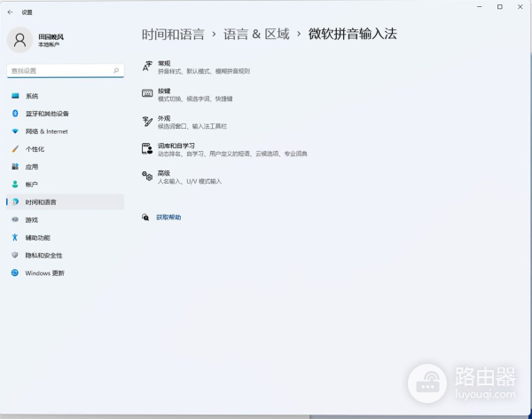Click the 外观 appearance pen icon
Image resolution: width=532 pixels, height=419 pixels.
point(147,122)
